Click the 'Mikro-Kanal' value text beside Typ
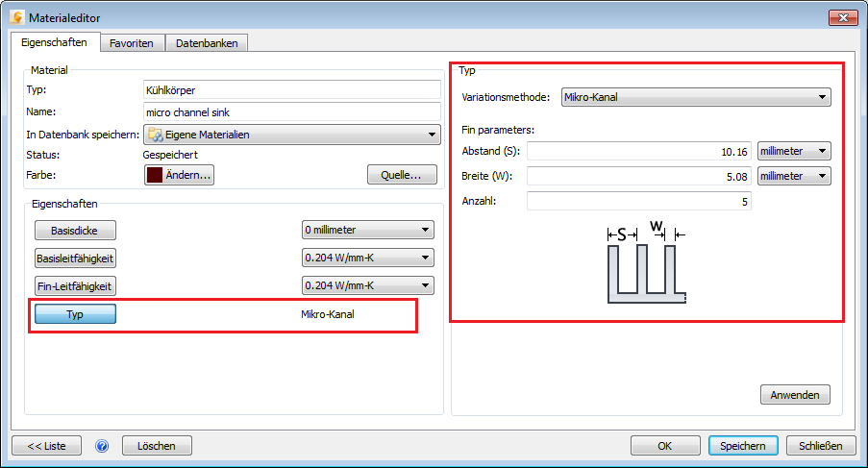The width and height of the screenshot is (868, 468). point(328,314)
